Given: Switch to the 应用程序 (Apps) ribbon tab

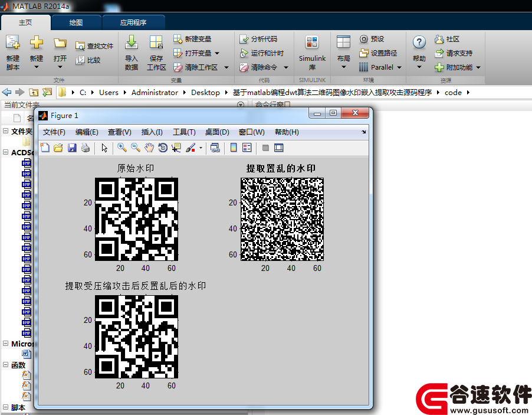Looking at the screenshot, I should 133,22.
